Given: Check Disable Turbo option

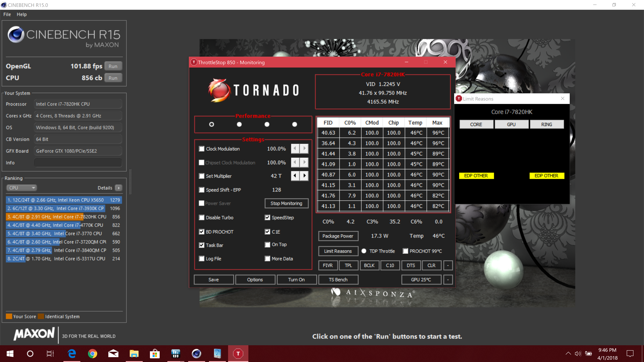Looking at the screenshot, I should [x=201, y=218].
